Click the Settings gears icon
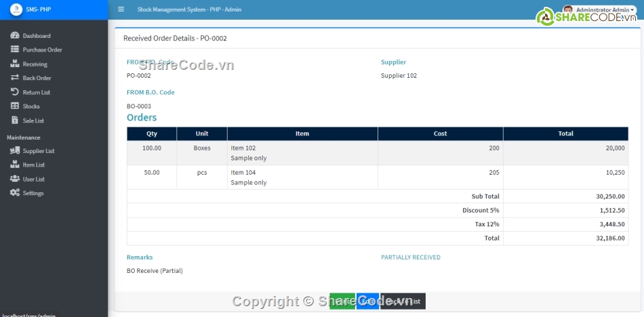Screen dimensions: 644x317 click(x=15, y=193)
